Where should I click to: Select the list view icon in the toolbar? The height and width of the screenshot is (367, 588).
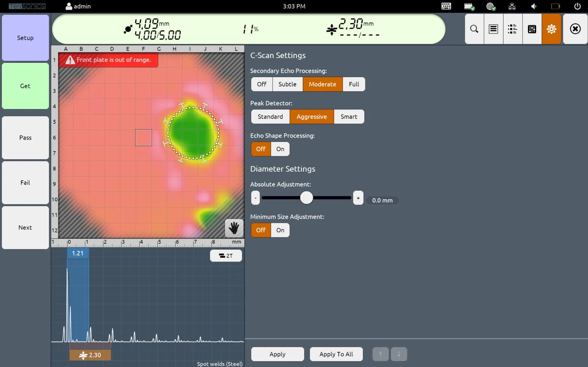493,29
